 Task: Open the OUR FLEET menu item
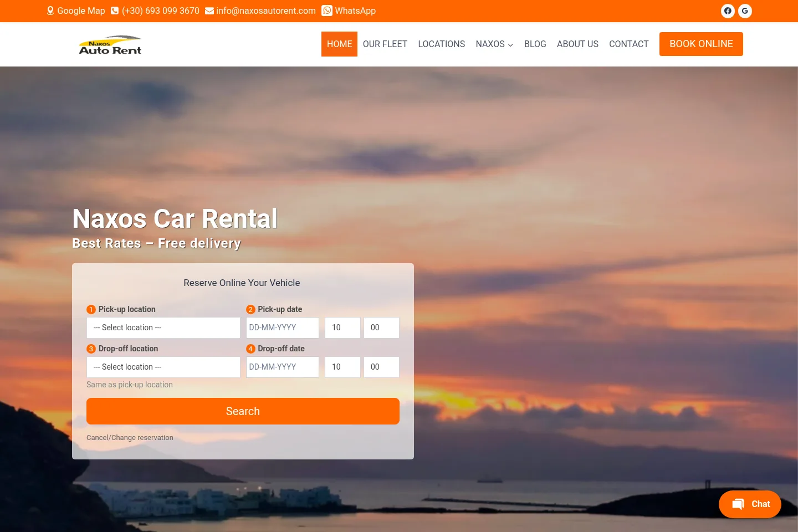(385, 44)
